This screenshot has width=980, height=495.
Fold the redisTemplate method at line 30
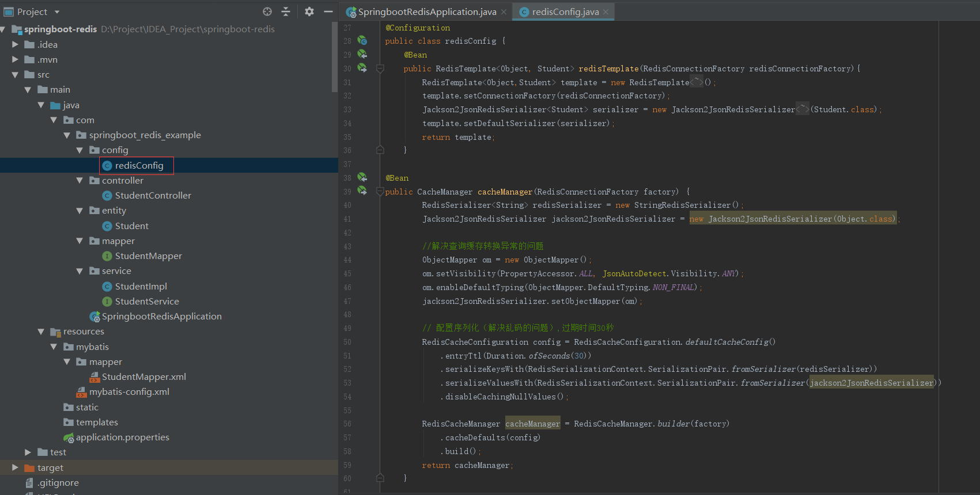pos(380,68)
